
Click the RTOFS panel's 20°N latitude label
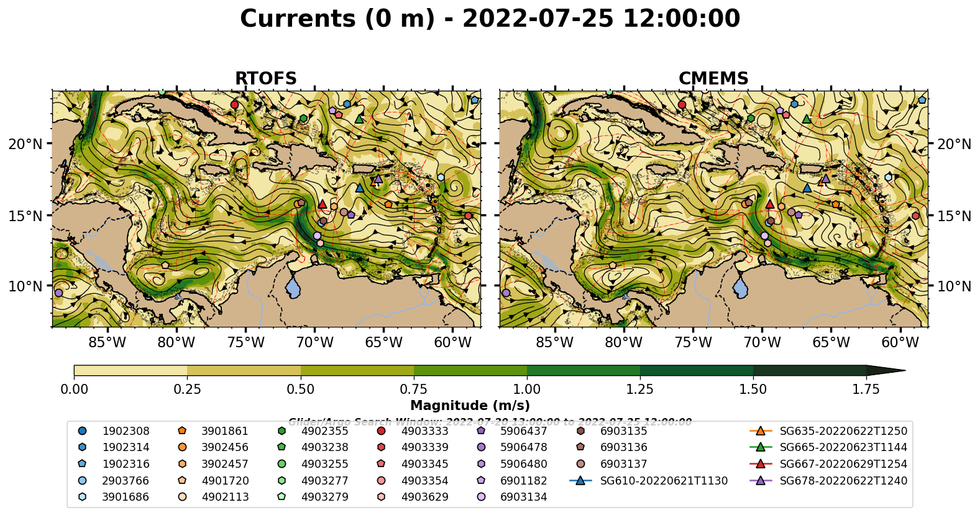click(25, 144)
